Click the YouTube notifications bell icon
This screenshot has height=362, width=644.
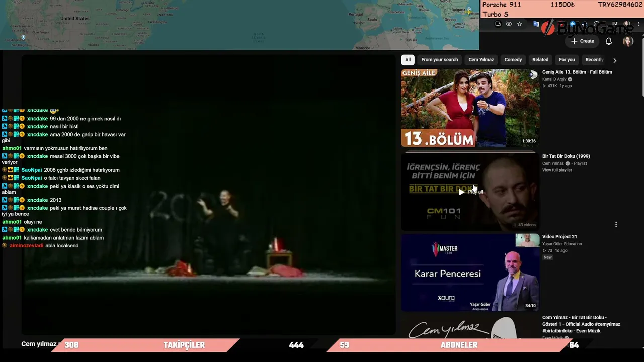coord(609,41)
